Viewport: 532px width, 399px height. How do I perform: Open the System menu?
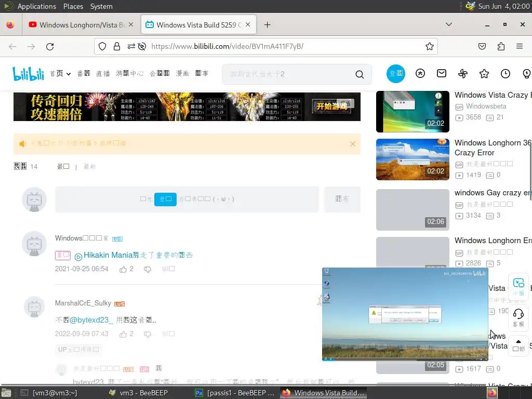[x=101, y=6]
